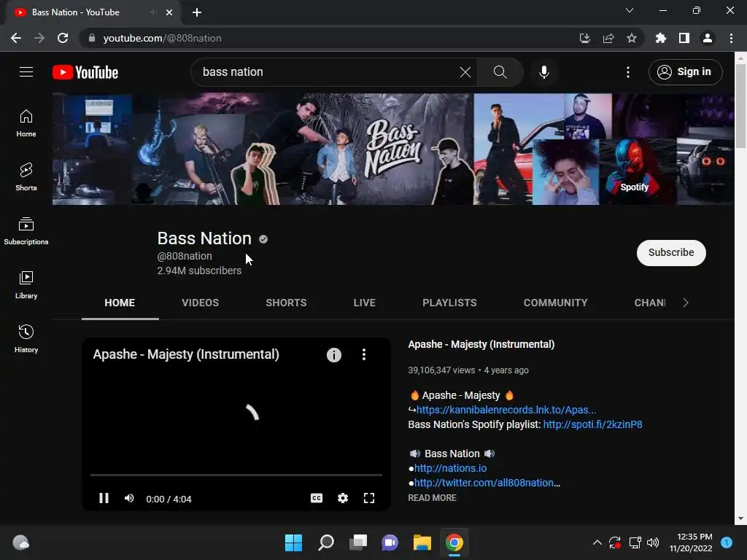Open video player more options menu
747x560 pixels.
[364, 354]
